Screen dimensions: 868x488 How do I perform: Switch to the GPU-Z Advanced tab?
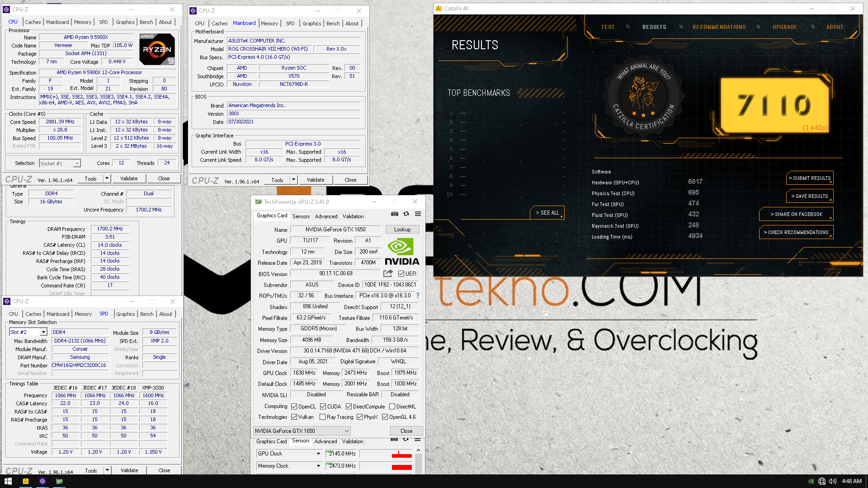pos(326,216)
